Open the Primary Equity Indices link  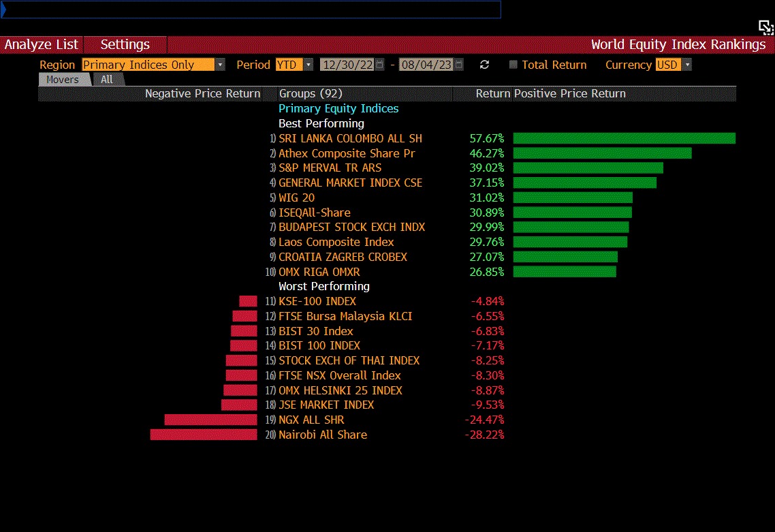point(338,109)
